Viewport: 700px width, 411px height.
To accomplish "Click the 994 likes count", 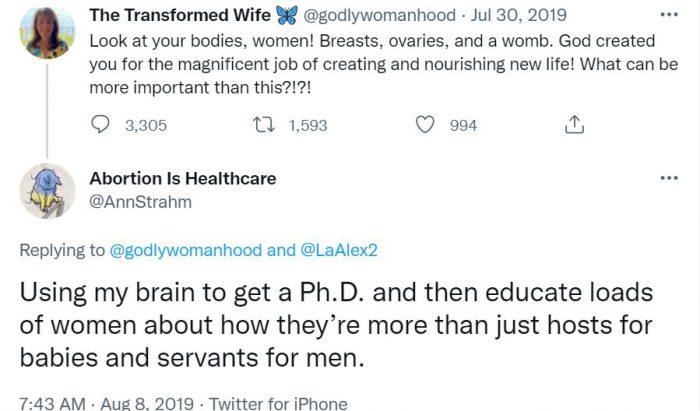I will [x=463, y=125].
